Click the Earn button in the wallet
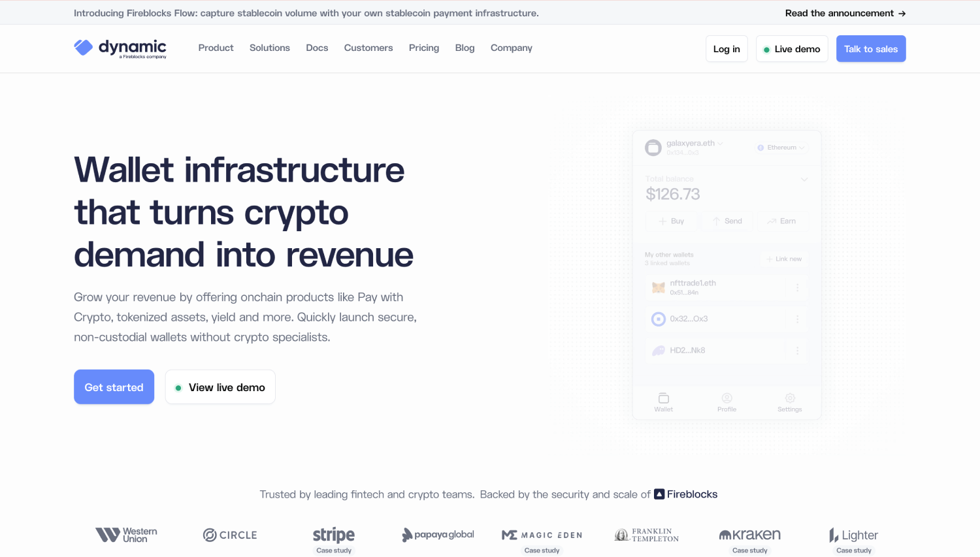This screenshot has width=980, height=557. (781, 221)
